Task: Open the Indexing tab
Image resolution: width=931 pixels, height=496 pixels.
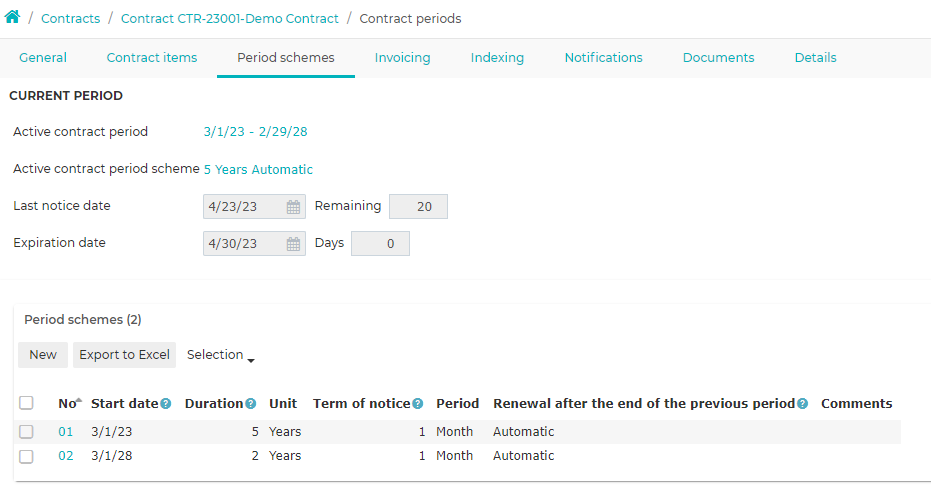Action: coord(498,58)
